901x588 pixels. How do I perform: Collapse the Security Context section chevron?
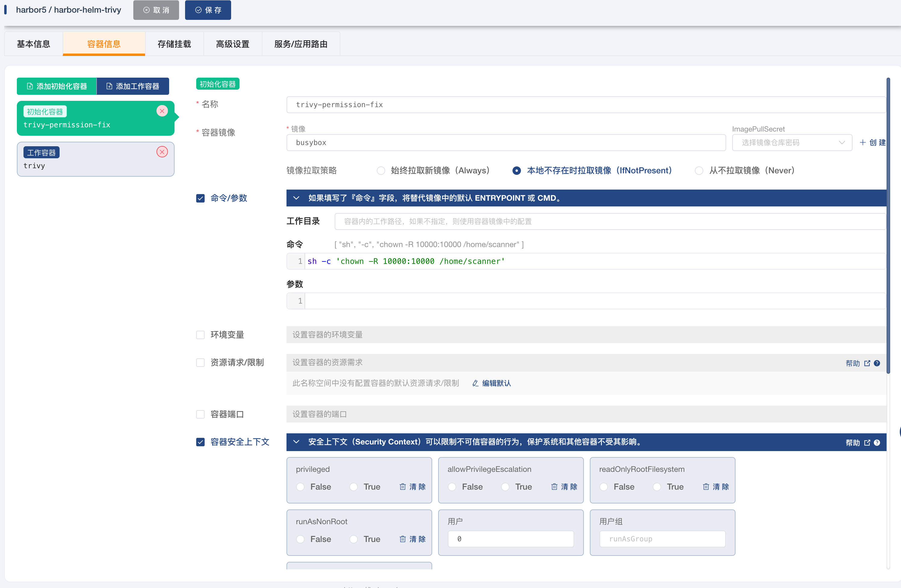pyautogui.click(x=296, y=442)
